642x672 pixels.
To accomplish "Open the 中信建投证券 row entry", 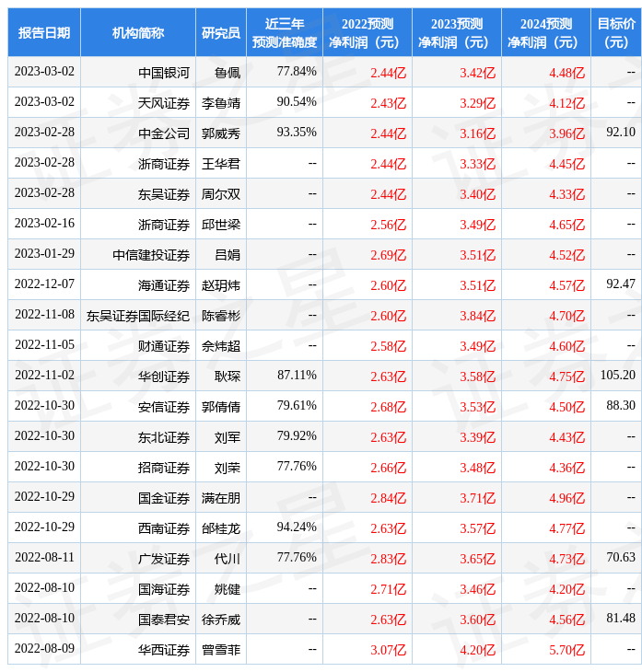I will (x=151, y=255).
